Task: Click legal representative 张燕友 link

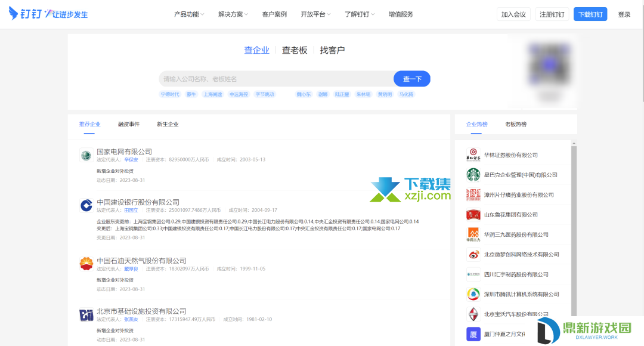Action: pyautogui.click(x=131, y=319)
